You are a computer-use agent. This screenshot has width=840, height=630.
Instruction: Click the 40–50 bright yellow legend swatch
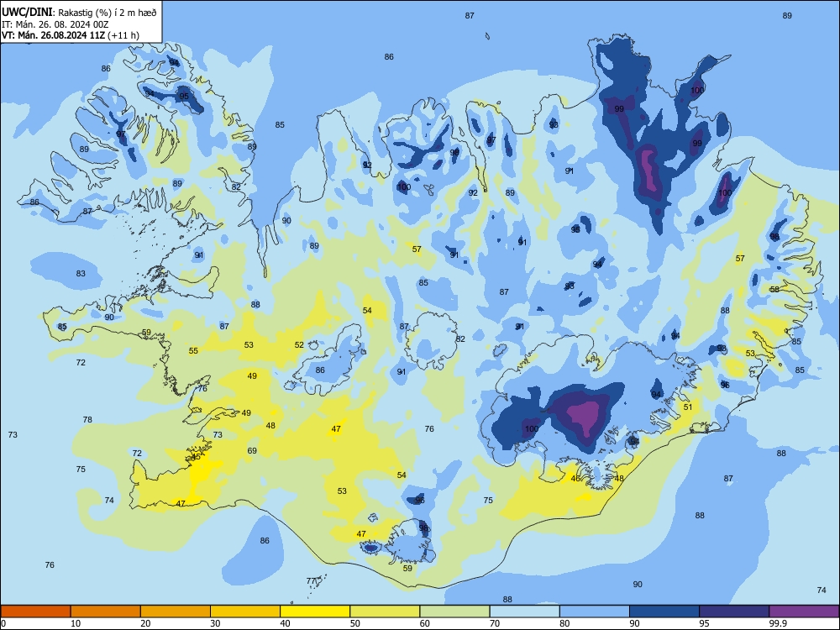pos(315,612)
